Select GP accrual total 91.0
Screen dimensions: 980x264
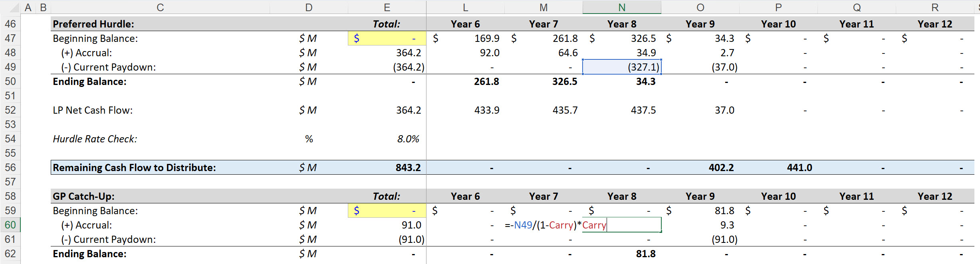(x=411, y=225)
